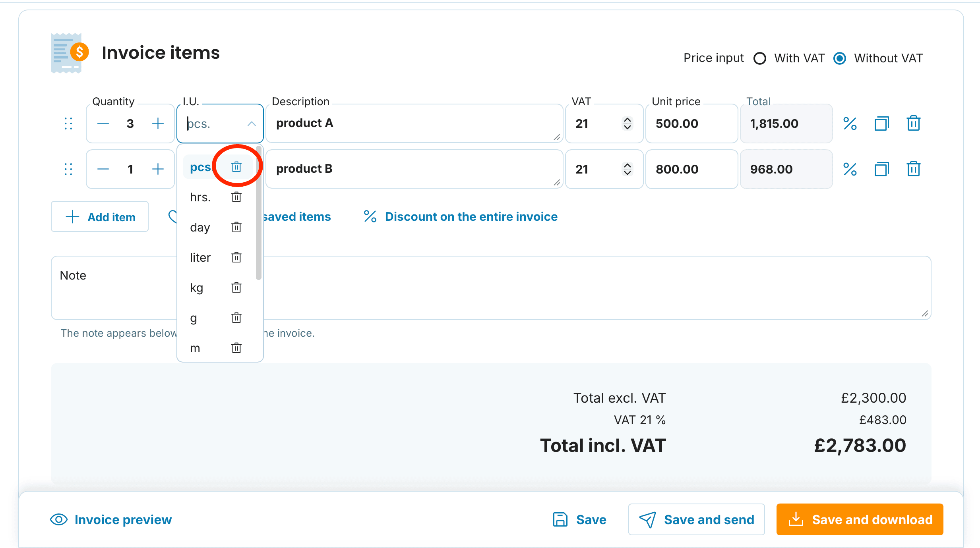The height and width of the screenshot is (548, 980).
Task: Remove the liter unit via trash icon
Action: coord(236,257)
